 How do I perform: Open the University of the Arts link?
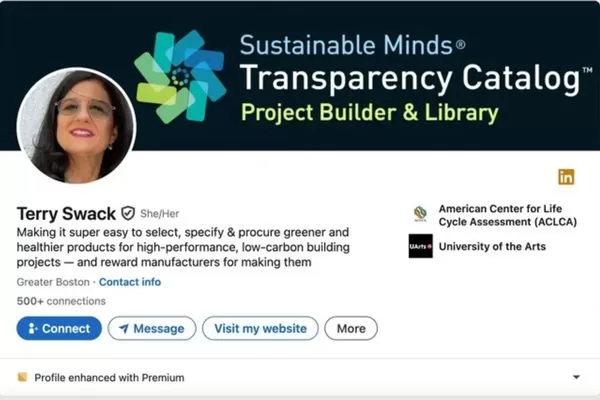pos(492,246)
